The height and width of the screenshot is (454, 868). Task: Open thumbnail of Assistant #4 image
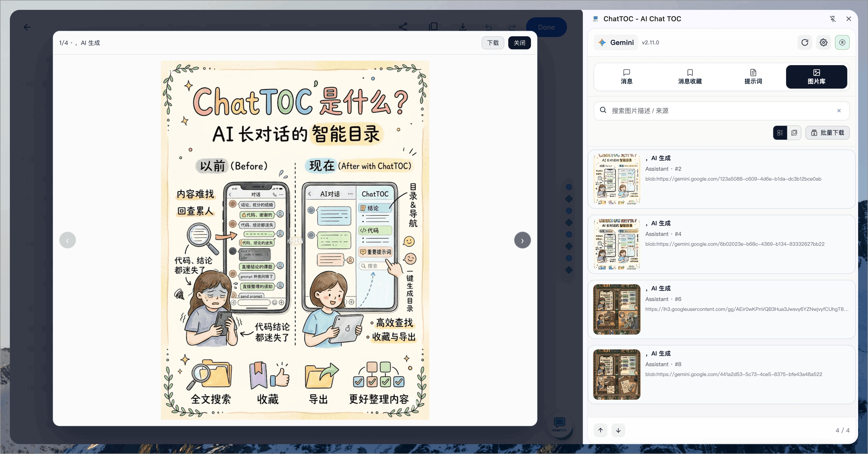(617, 244)
